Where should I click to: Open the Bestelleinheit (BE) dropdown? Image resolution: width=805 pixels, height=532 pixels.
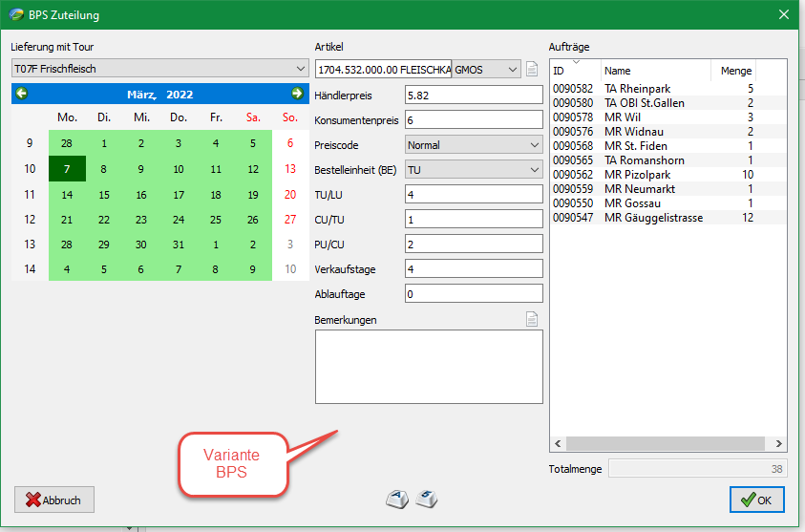(x=533, y=169)
